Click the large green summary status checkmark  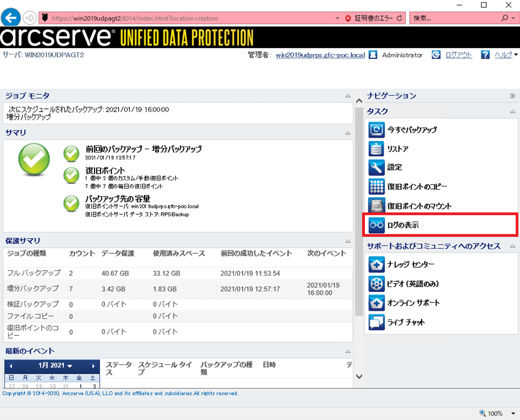pyautogui.click(x=34, y=160)
